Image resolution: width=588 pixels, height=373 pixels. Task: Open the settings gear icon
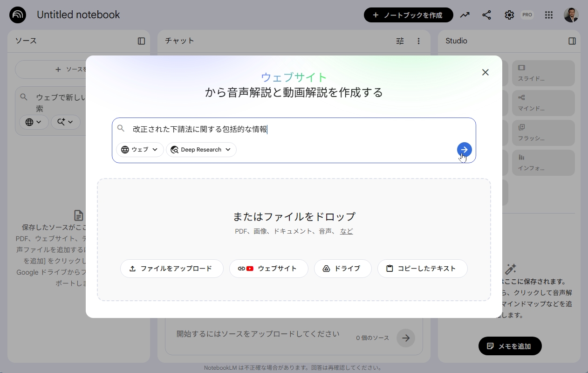509,15
